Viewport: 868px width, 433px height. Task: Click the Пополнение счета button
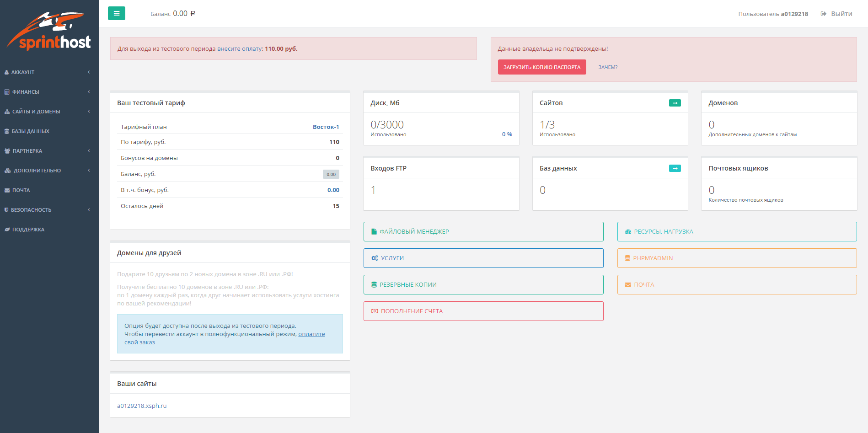[483, 311]
